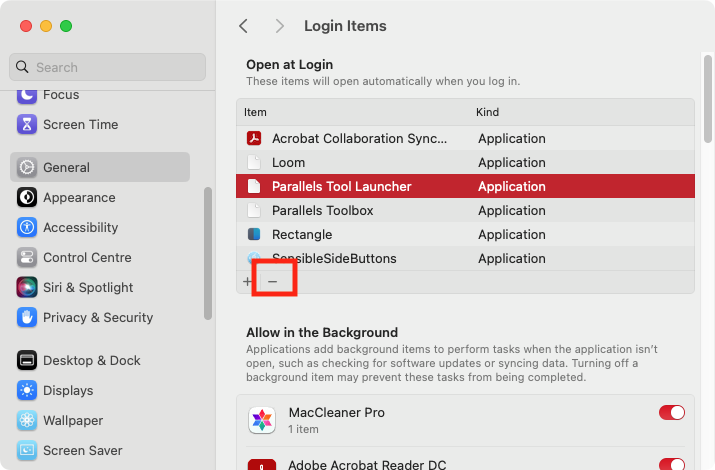Viewport: 715px width, 470px height.
Task: Click the Acrobat Collaboration Sync icon
Action: [254, 138]
